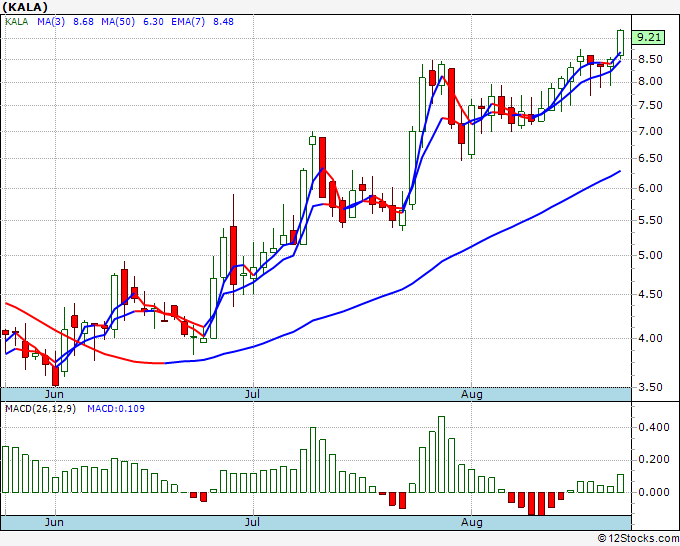
Task: Click the 0.200 MACD axis label
Action: 654,460
